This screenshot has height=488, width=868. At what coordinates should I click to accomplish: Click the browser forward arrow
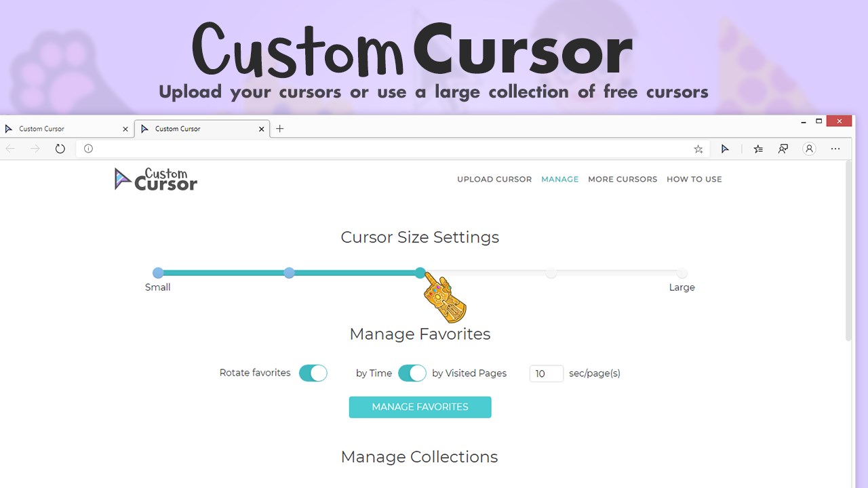coord(35,148)
